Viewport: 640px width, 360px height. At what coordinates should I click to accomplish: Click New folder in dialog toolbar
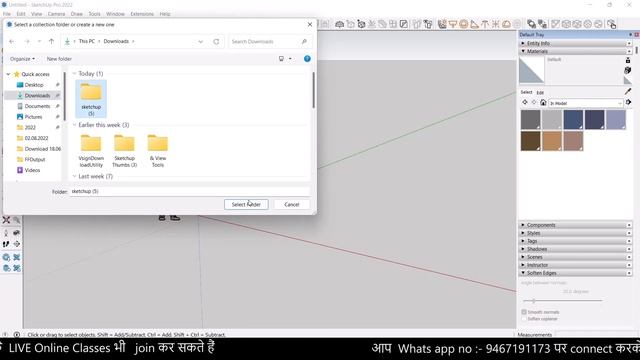59,59
